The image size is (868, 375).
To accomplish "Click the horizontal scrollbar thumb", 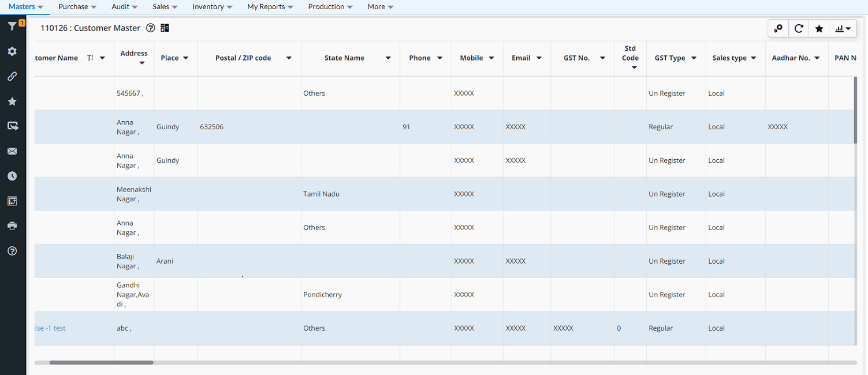I will [x=101, y=362].
